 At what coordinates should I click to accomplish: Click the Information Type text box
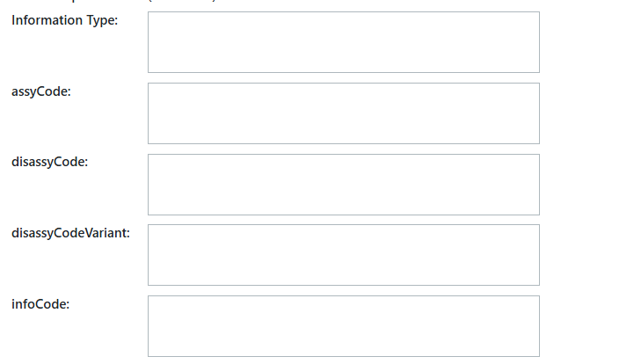[x=343, y=42]
